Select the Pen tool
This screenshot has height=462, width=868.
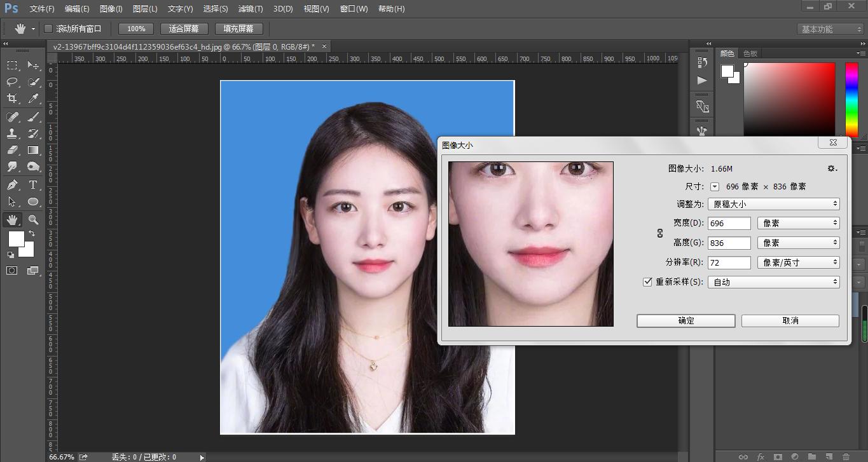point(12,185)
